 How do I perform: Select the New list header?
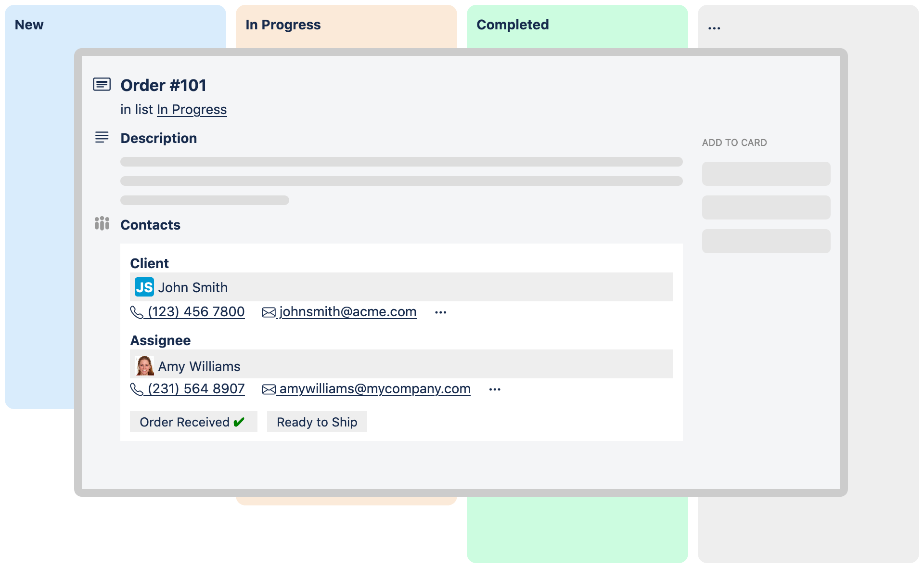(29, 25)
